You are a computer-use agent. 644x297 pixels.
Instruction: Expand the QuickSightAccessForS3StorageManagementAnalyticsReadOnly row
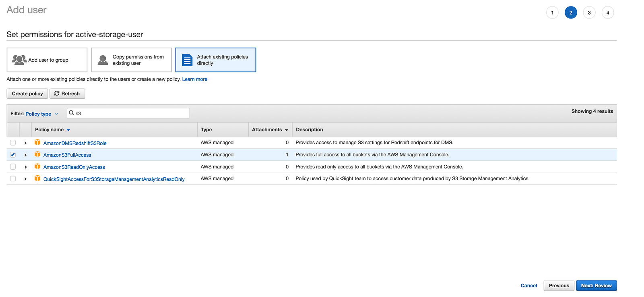pyautogui.click(x=25, y=179)
